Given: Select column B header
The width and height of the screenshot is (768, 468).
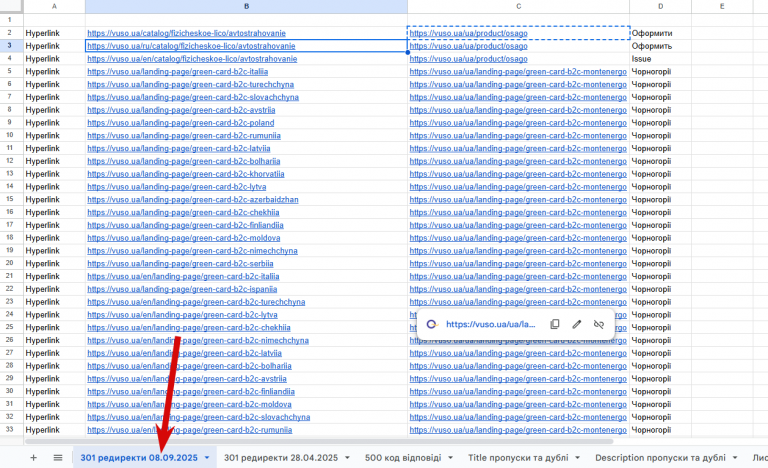Looking at the screenshot, I should (246, 6).
